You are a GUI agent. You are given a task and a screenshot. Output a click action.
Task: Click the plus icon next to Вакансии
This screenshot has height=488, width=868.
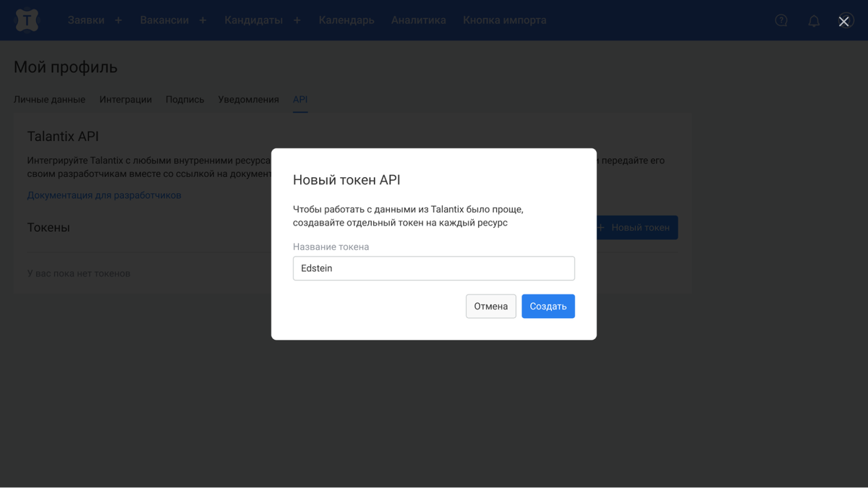pos(202,20)
